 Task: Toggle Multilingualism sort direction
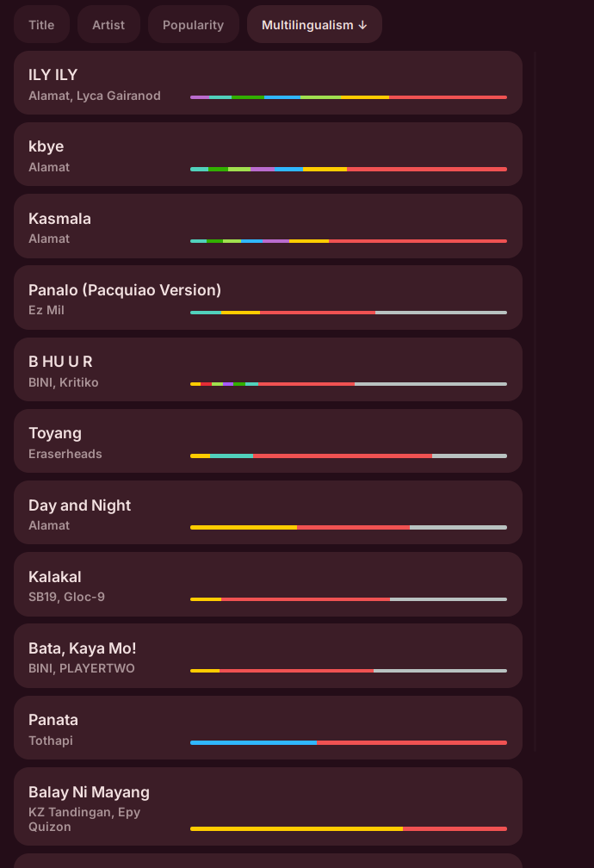coord(314,25)
